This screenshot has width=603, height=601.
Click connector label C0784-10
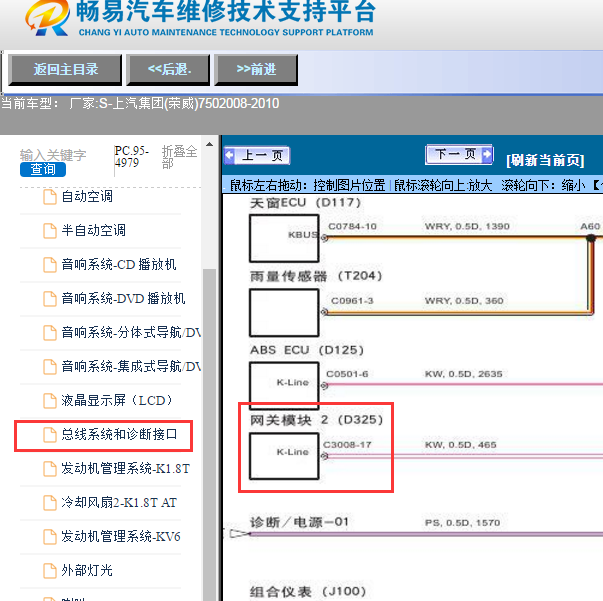click(x=352, y=226)
